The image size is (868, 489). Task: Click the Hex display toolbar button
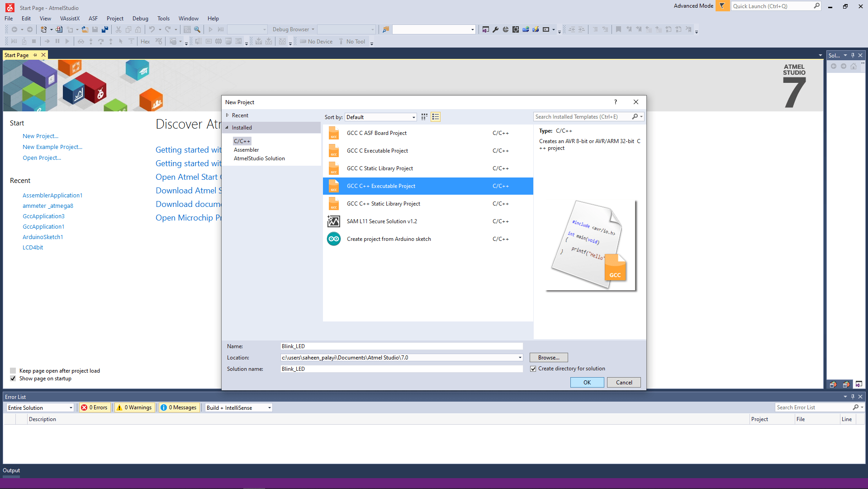[145, 42]
